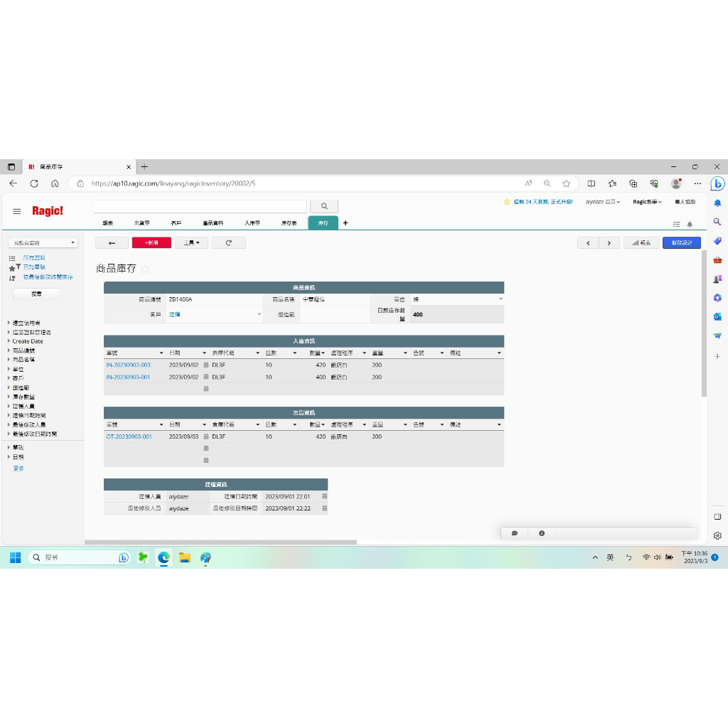Click the vertical page scrollbar
728x728 pixels.
[x=704, y=323]
